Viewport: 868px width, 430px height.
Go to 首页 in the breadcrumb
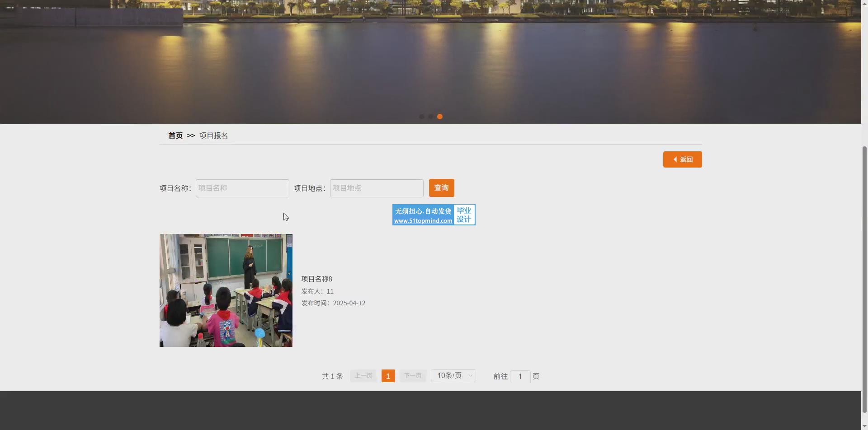[x=175, y=136]
